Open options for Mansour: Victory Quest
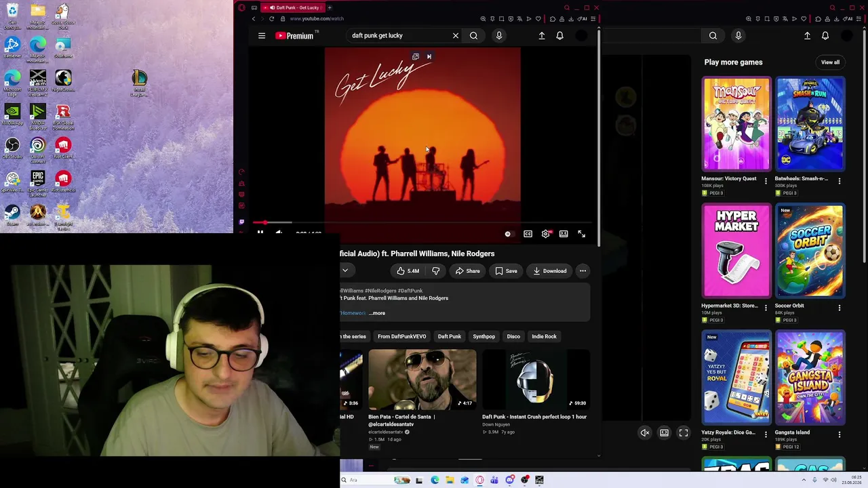 [x=766, y=182]
